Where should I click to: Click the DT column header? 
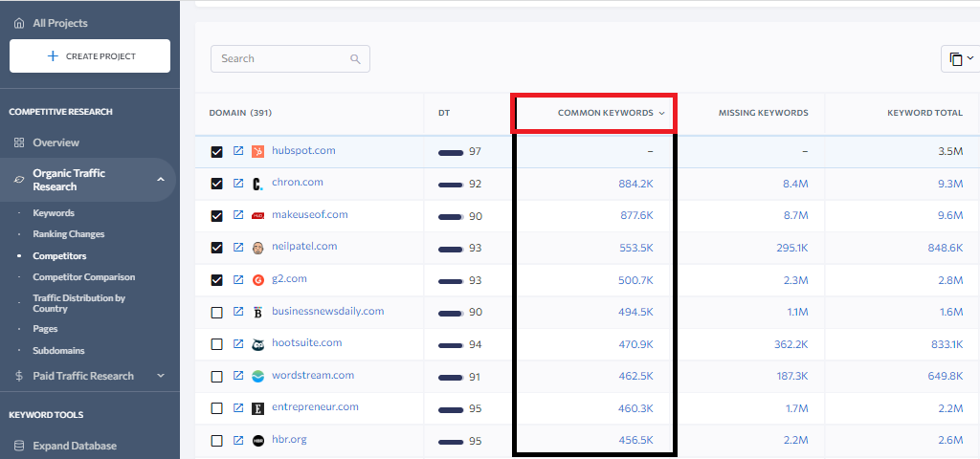pos(444,113)
